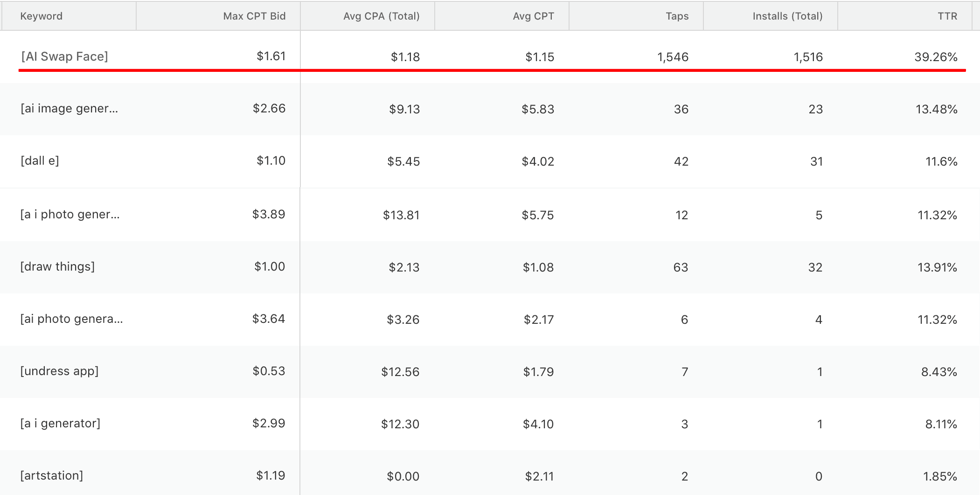Click the $1.61 Max CPT Bid value
The width and height of the screenshot is (980, 495).
click(270, 57)
